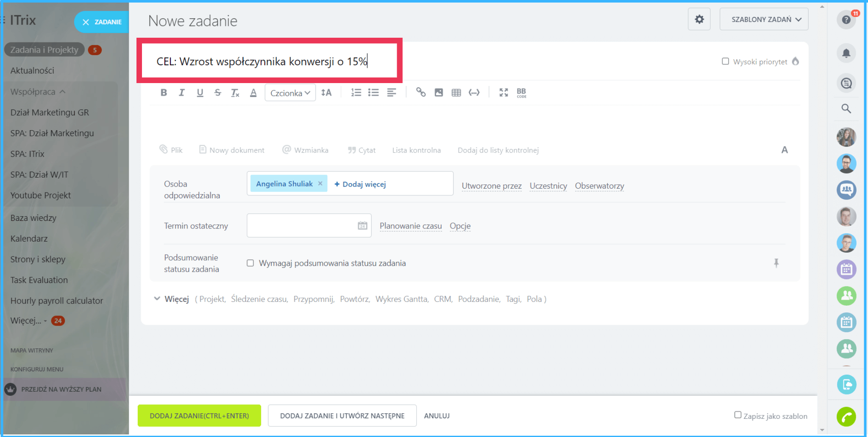Expand the Więcej options section
Viewport: 868px width, 437px height.
click(x=172, y=299)
